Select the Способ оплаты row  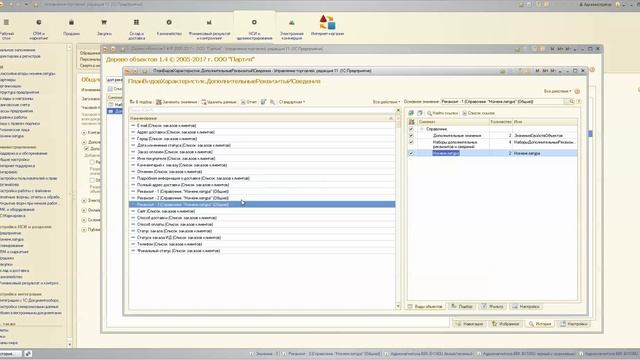pos(262,224)
